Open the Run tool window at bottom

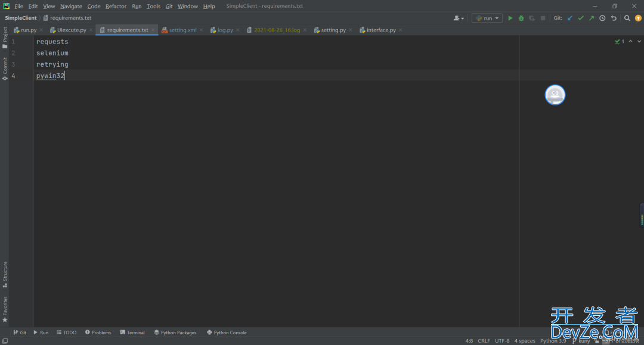point(41,332)
